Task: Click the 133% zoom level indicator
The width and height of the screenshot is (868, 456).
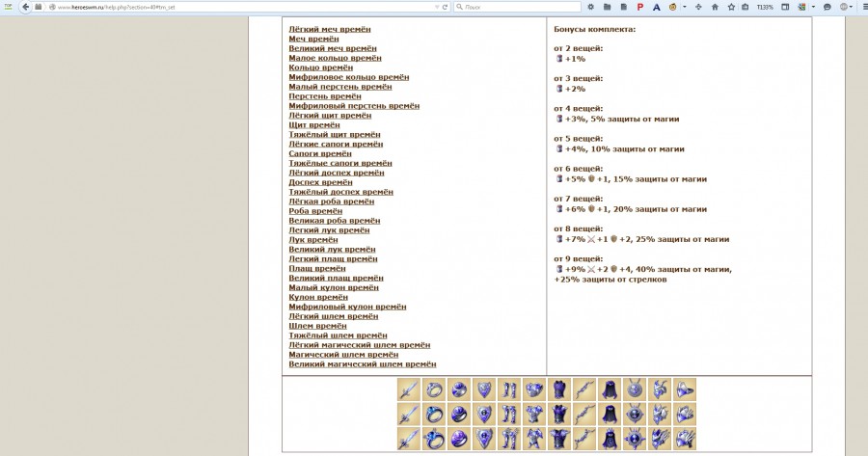Action: tap(765, 7)
